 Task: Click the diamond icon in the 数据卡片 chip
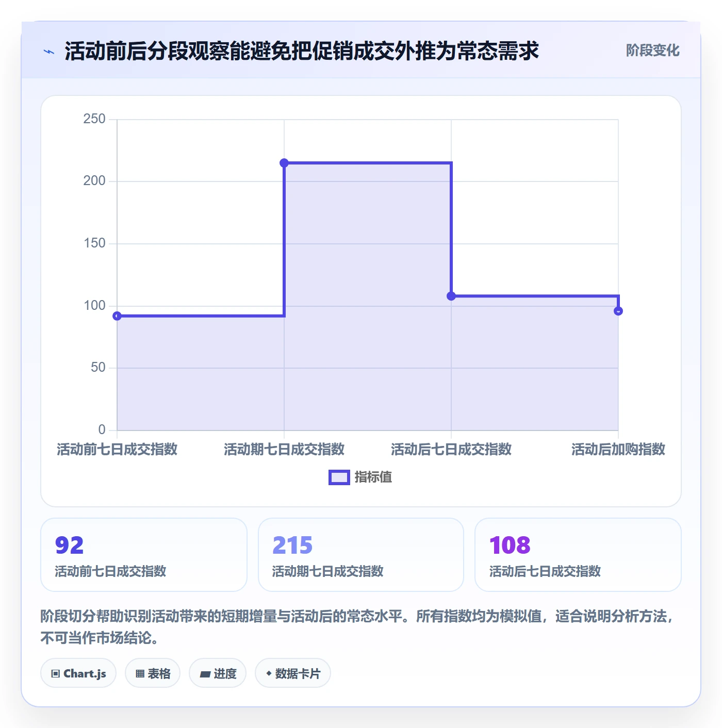(x=269, y=673)
